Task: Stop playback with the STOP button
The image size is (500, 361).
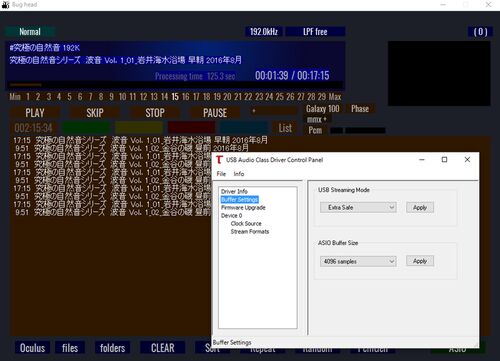Action: pyautogui.click(x=155, y=113)
